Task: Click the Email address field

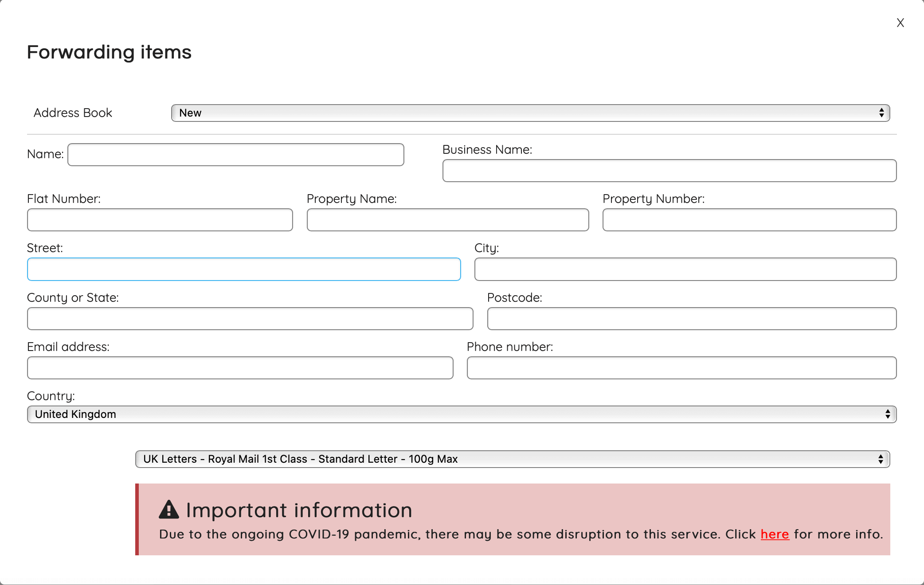Action: click(x=240, y=368)
